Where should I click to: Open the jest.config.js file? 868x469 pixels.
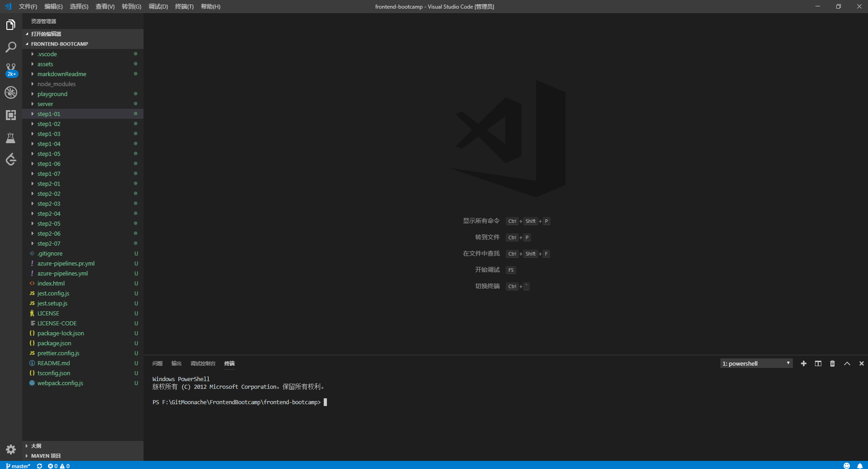(x=83, y=293)
